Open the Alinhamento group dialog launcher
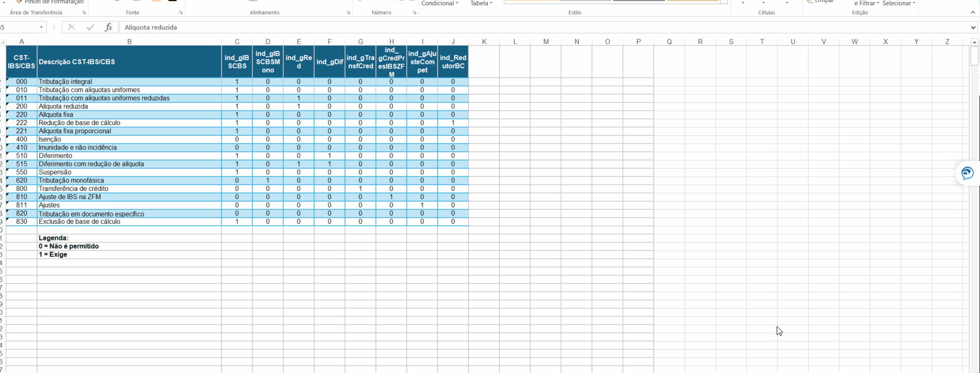Viewport: 980px width, 373px height. coord(348,12)
